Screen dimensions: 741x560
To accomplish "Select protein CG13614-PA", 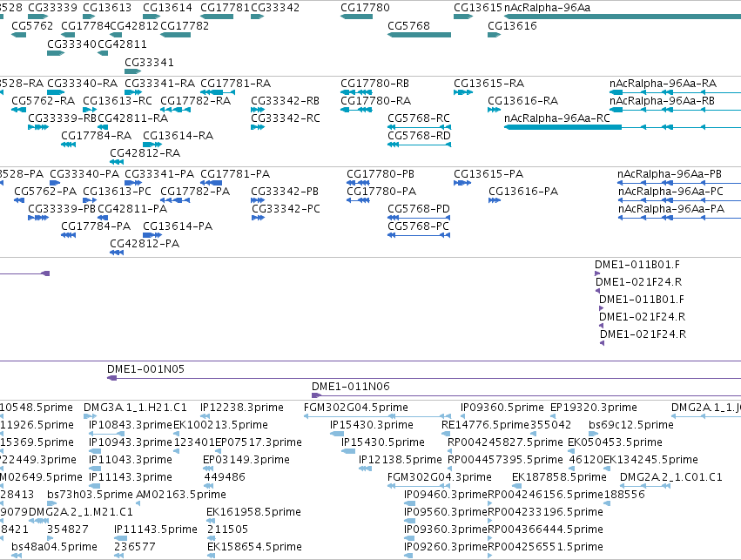I will (178, 226).
